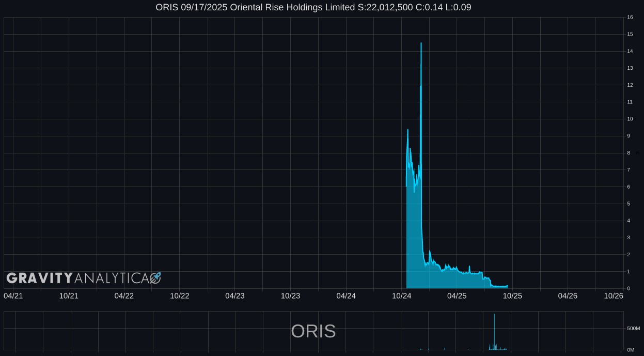Click the highest price spike near 14.5

[x=421, y=43]
